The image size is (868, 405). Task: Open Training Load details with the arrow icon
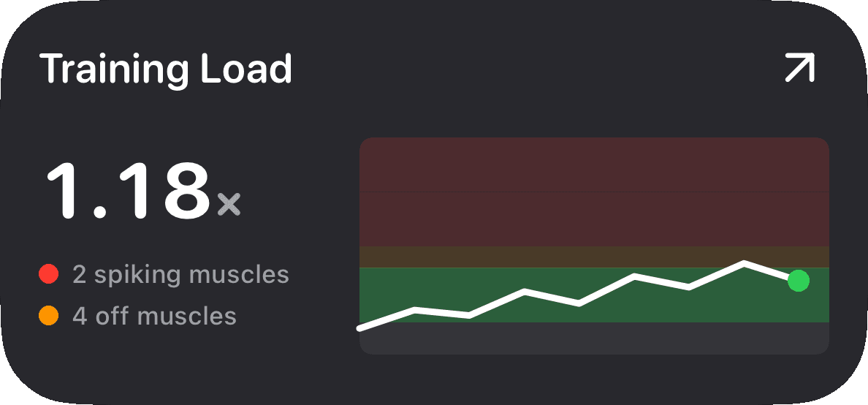pyautogui.click(x=800, y=67)
